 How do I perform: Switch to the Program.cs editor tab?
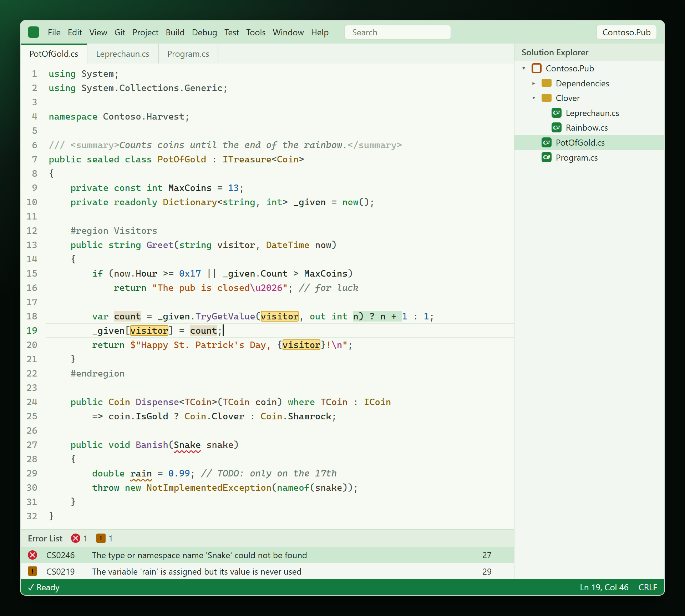[188, 54]
